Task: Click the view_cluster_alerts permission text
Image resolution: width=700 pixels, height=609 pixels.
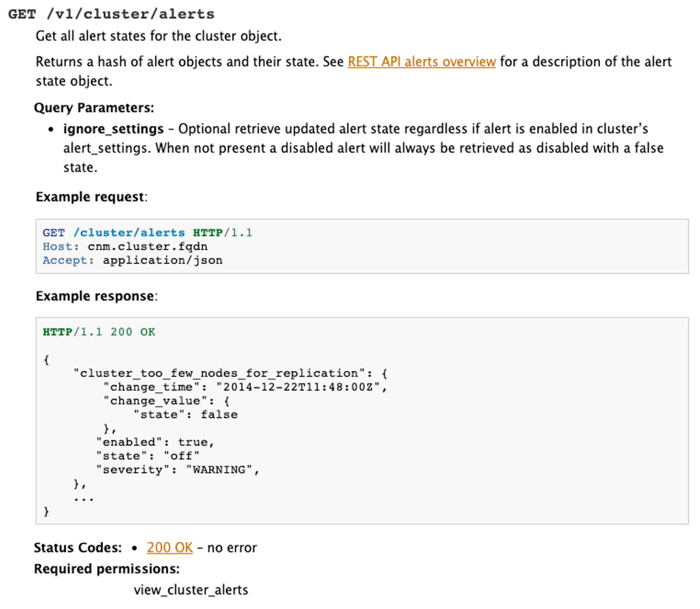Action: pos(191,590)
